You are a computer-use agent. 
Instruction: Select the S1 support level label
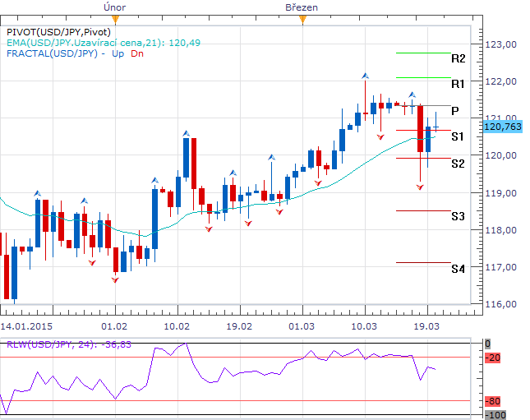pyautogui.click(x=458, y=136)
